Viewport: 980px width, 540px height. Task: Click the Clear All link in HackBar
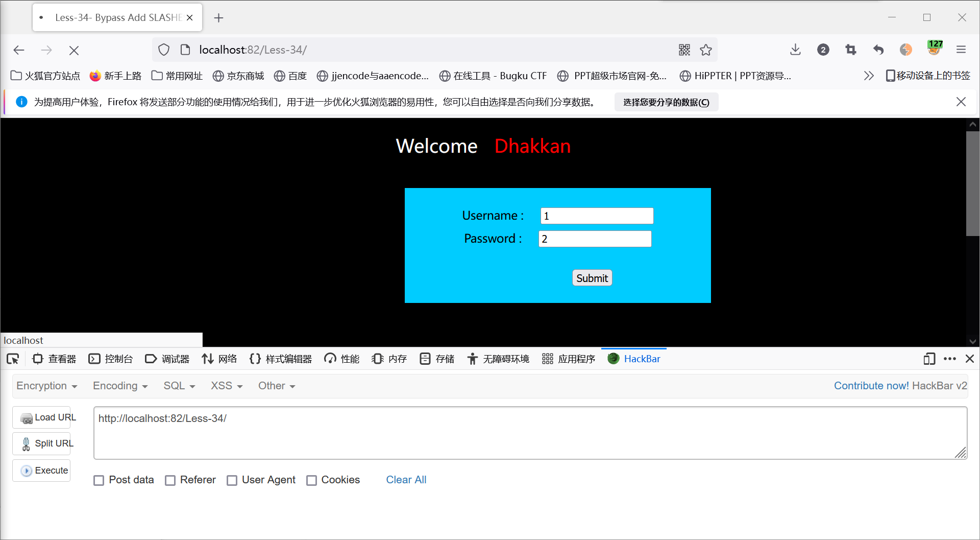(x=406, y=480)
